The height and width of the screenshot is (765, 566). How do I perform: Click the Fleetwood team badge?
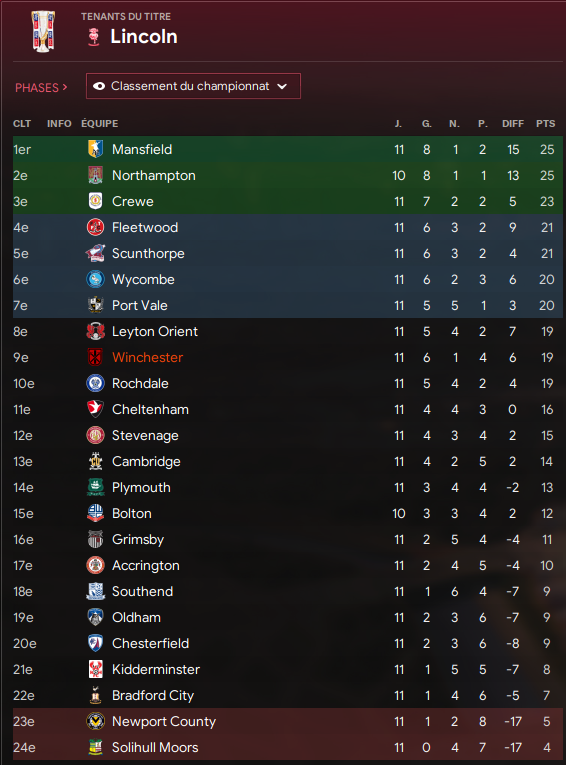coord(95,227)
